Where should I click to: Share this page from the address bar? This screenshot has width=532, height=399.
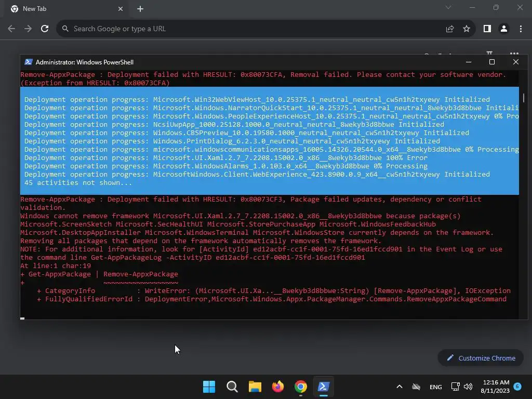(x=450, y=29)
